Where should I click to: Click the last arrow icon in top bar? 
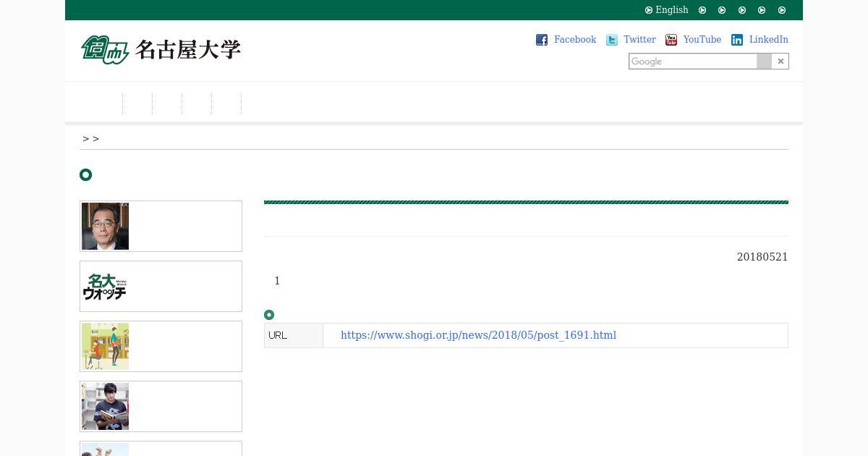pos(782,10)
